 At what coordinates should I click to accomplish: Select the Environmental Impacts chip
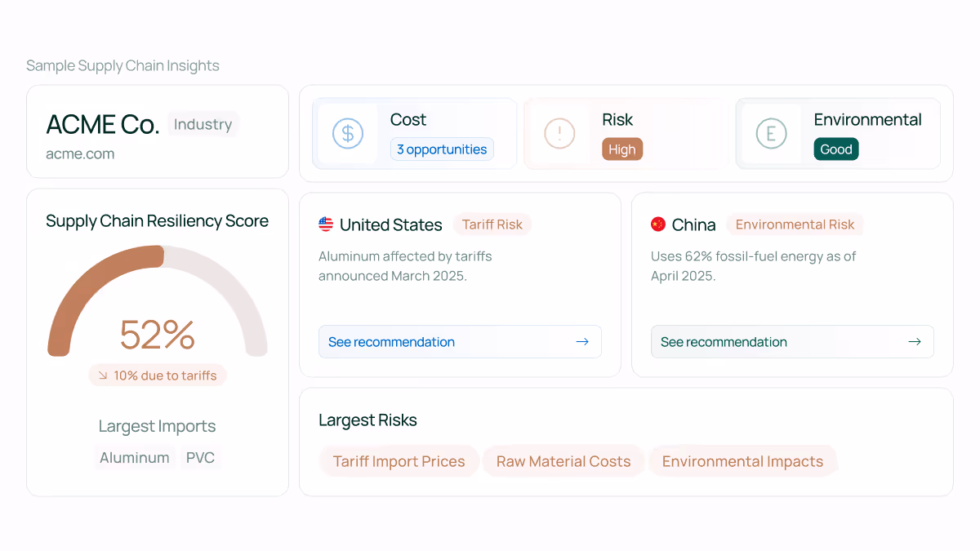pos(742,461)
